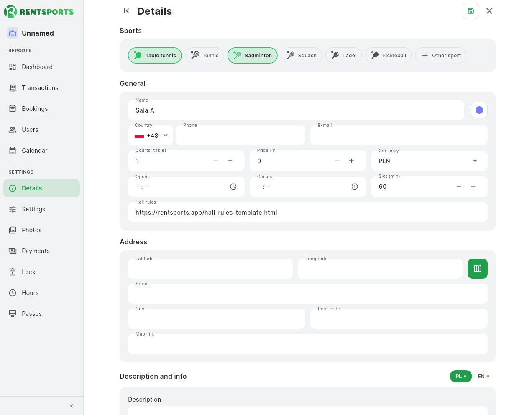Toggle the Padel sport chip
Viewport: 532px width, 415px height.
click(x=343, y=55)
